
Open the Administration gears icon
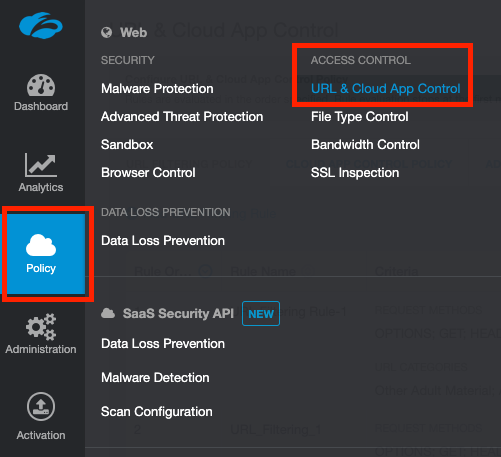[x=41, y=327]
